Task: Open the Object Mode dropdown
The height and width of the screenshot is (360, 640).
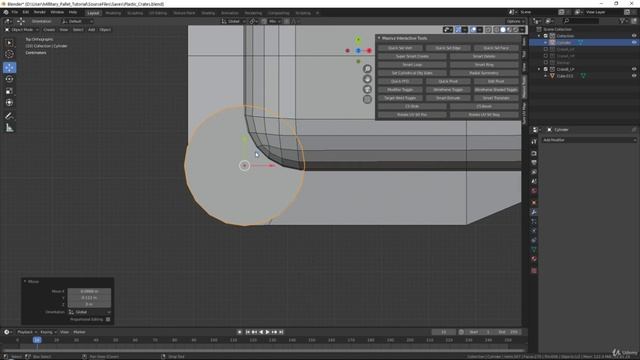Action: (22, 30)
